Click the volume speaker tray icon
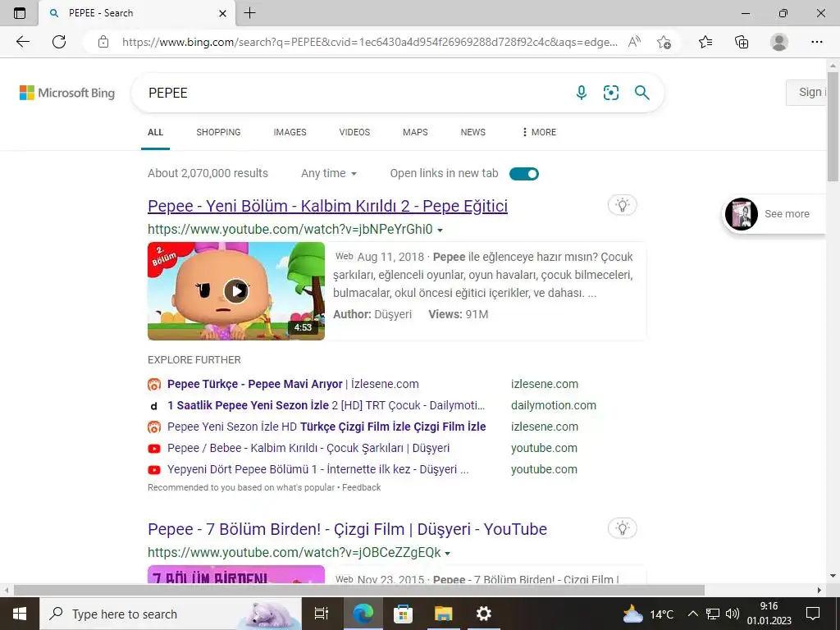This screenshot has height=630, width=840. click(733, 614)
